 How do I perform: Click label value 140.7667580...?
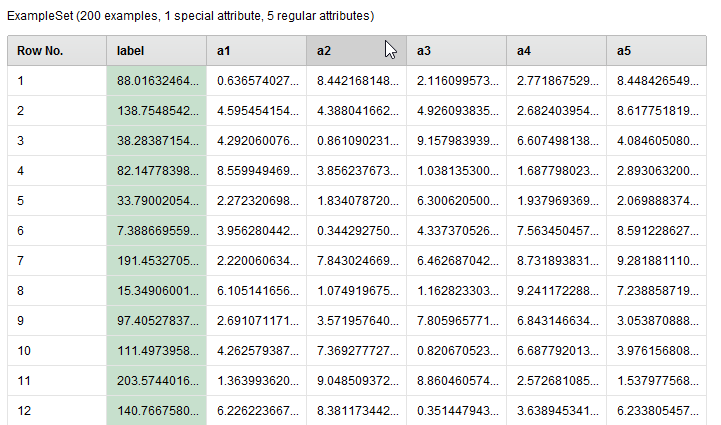pos(156,411)
